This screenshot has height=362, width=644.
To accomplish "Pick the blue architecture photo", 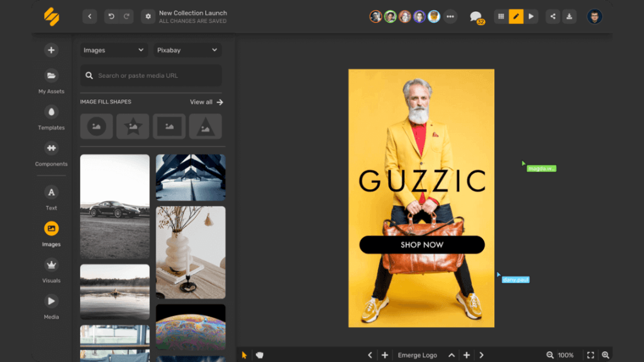I will click(x=191, y=177).
